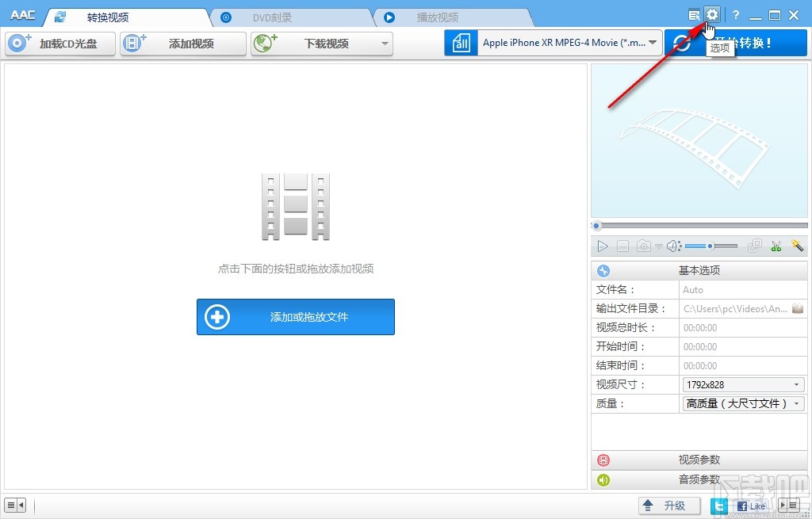
Task: Expand the 音频参数 (audio parameters) panel
Action: [699, 479]
